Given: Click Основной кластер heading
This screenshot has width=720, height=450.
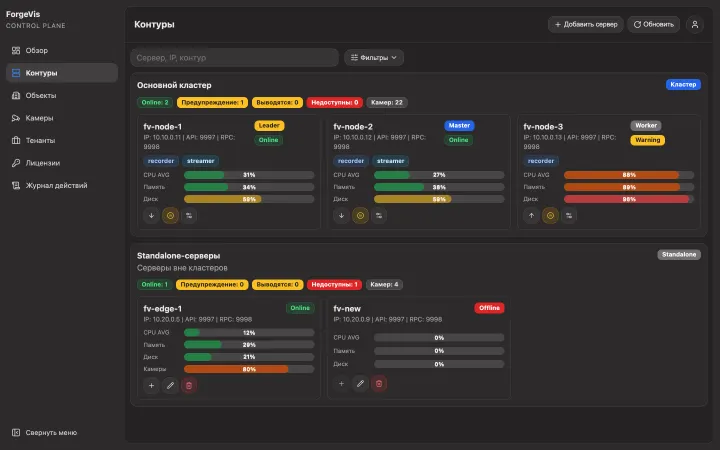Looking at the screenshot, I should 174,85.
